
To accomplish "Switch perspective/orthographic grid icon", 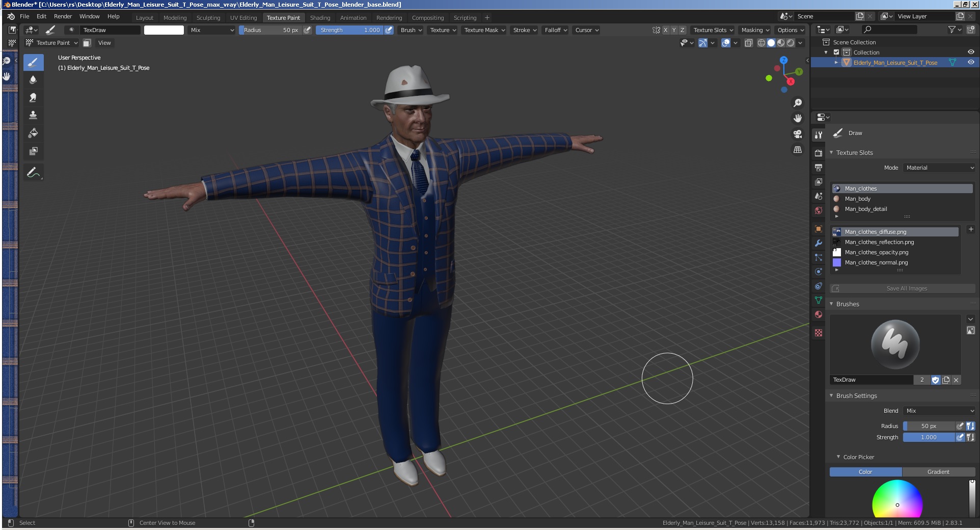I will pyautogui.click(x=798, y=150).
